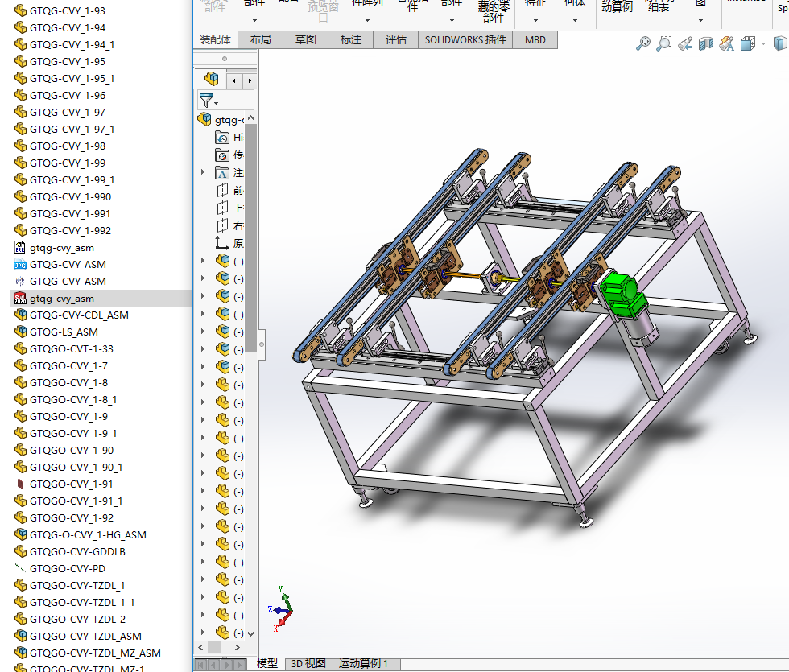Select file GTQG-CVY-CDL_ASM in Explorer list
Image resolution: width=789 pixels, height=672 pixels.
point(79,315)
